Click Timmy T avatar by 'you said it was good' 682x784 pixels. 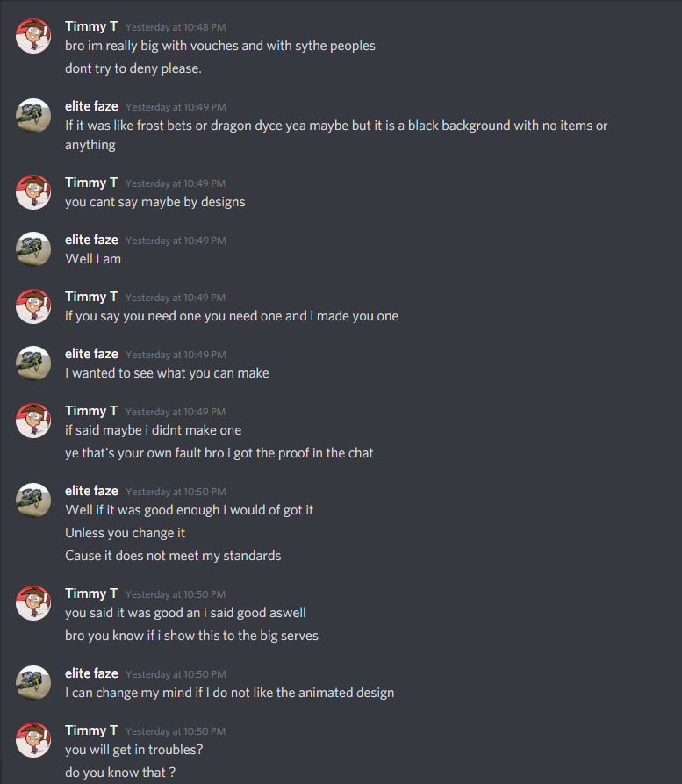(x=33, y=603)
